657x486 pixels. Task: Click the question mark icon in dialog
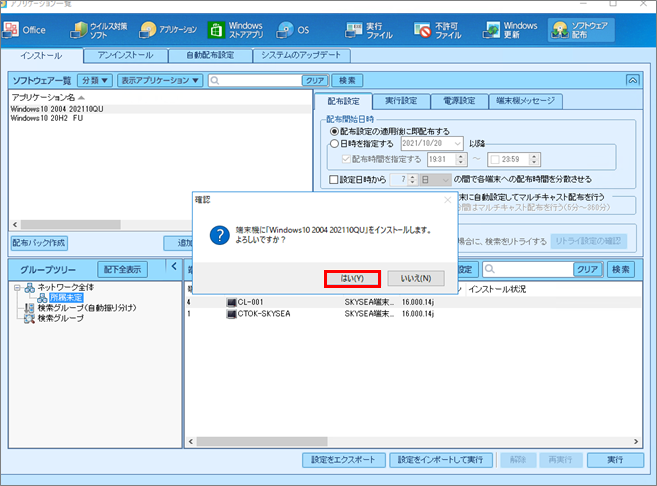click(220, 235)
